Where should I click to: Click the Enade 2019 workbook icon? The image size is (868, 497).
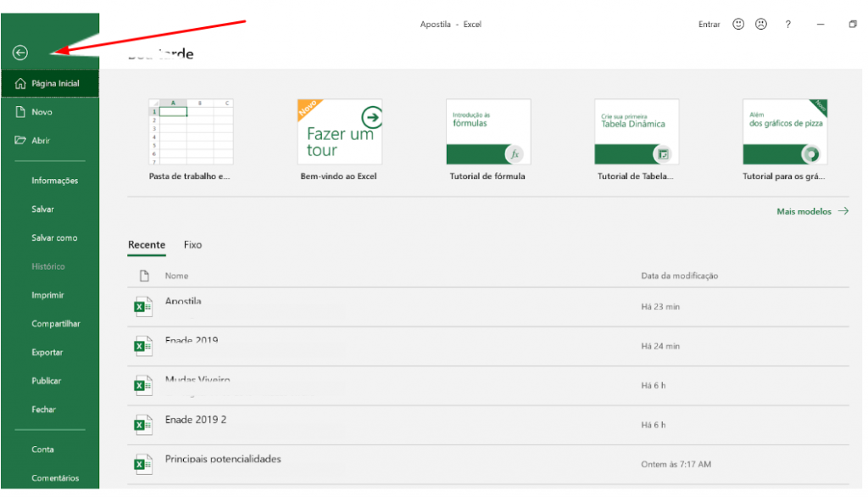click(x=143, y=345)
